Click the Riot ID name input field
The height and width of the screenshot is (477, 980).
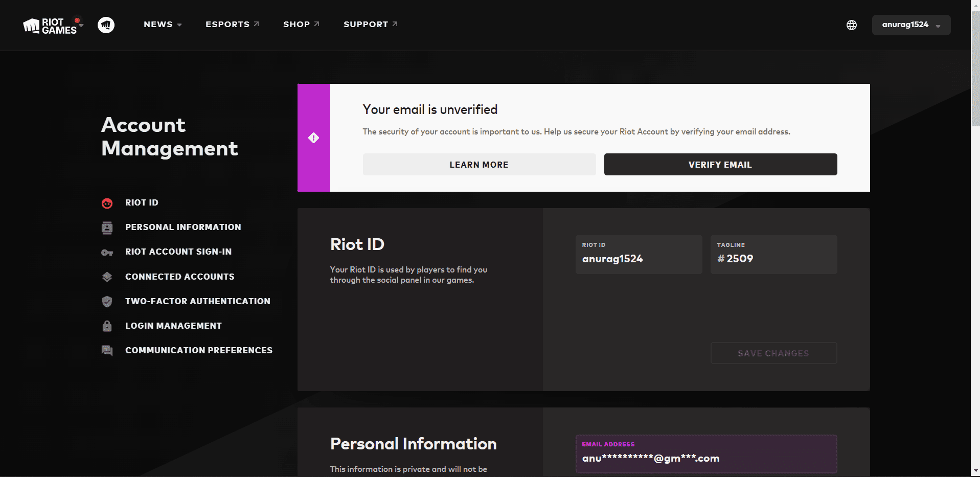pyautogui.click(x=638, y=259)
